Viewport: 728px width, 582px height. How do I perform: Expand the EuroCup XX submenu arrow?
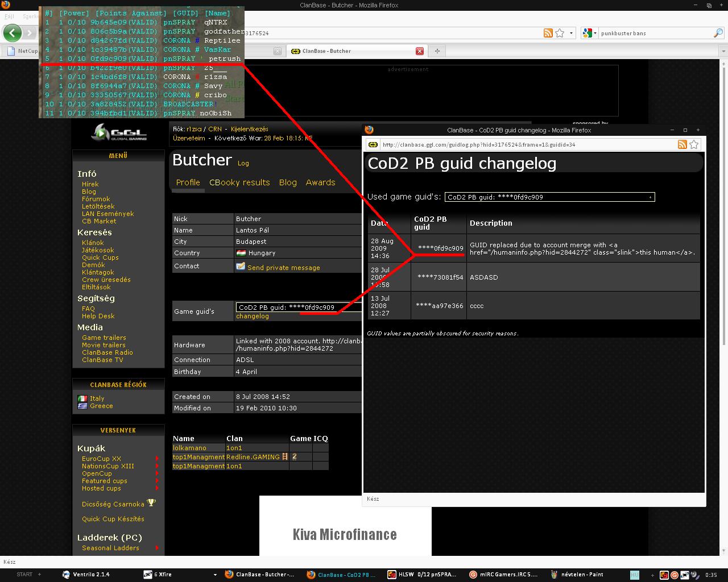(157, 459)
